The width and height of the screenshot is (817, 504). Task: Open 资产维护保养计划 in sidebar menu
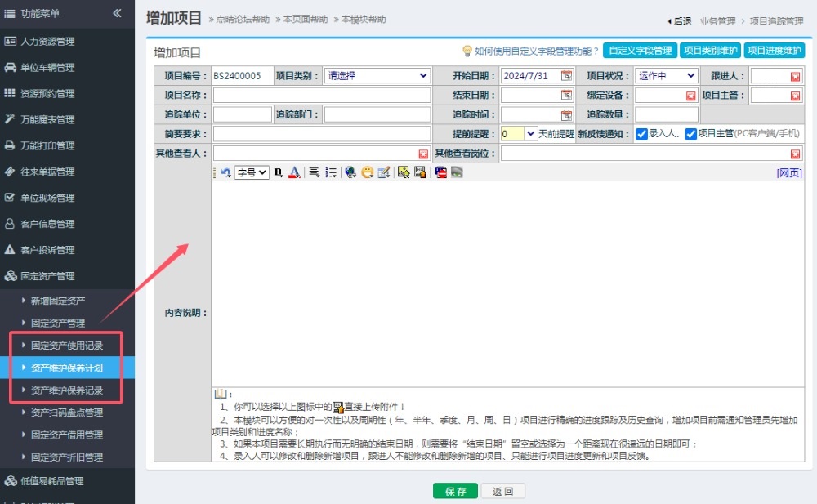(67, 368)
